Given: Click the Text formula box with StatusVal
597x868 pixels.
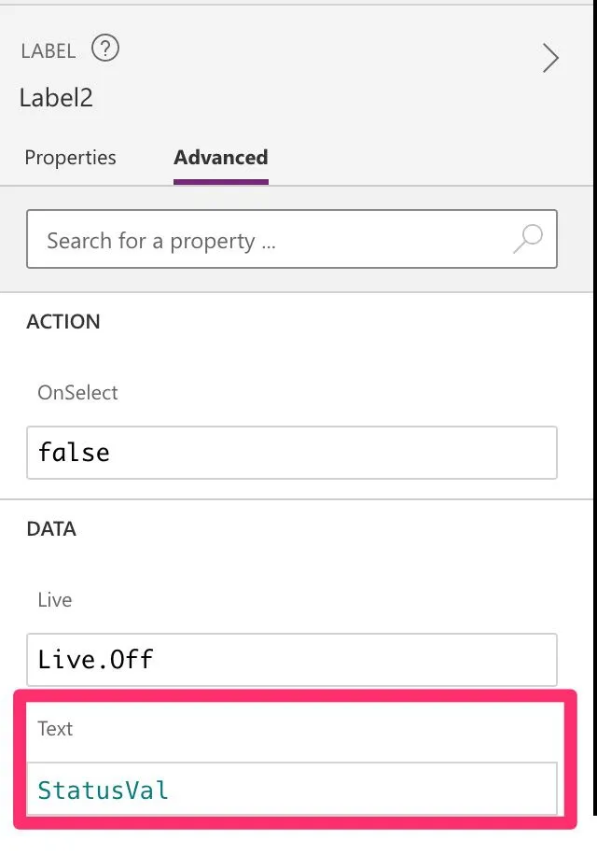Looking at the screenshot, I should coord(292,790).
